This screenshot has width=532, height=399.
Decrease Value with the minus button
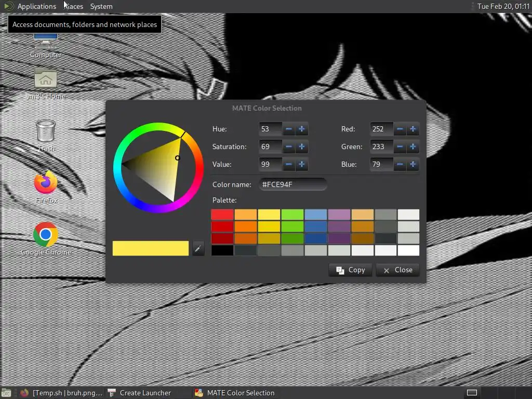tap(289, 164)
